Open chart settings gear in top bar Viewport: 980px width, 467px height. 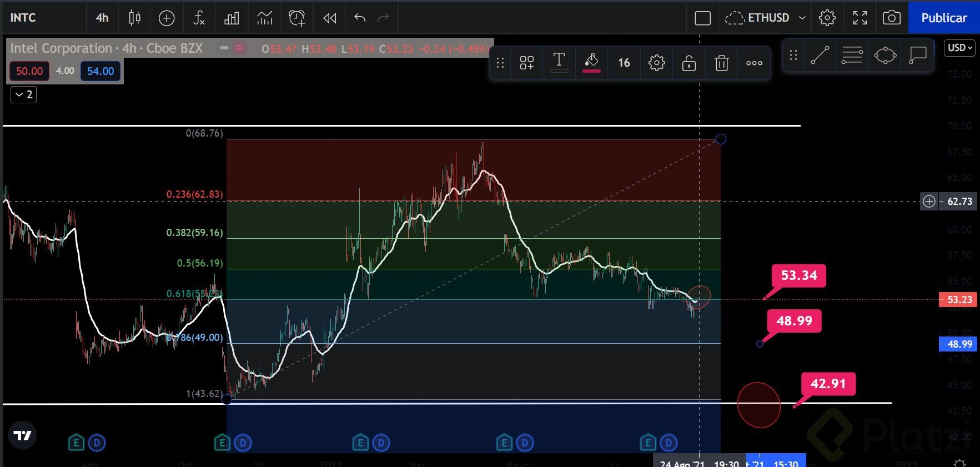(827, 18)
